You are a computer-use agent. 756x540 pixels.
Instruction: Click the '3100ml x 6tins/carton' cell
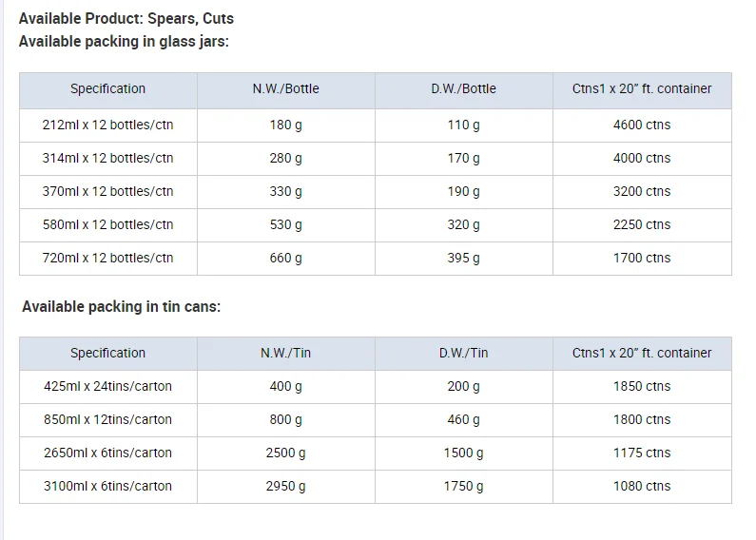point(107,487)
